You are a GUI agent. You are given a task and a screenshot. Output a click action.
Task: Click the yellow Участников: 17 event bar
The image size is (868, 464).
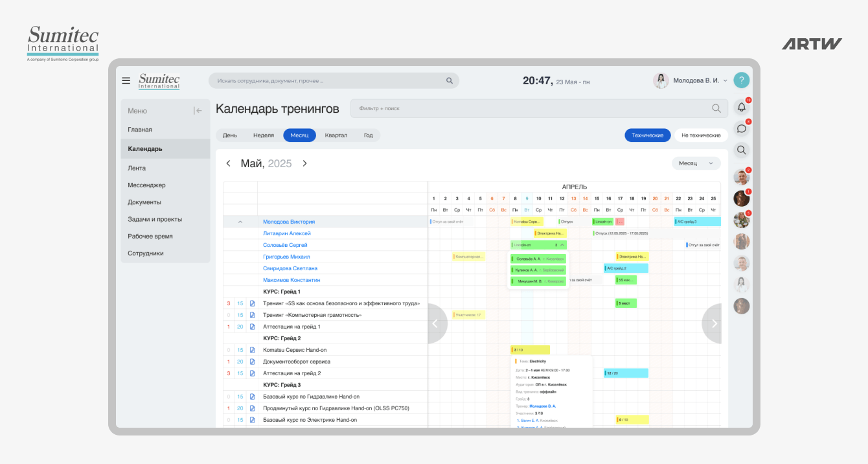[x=468, y=315]
